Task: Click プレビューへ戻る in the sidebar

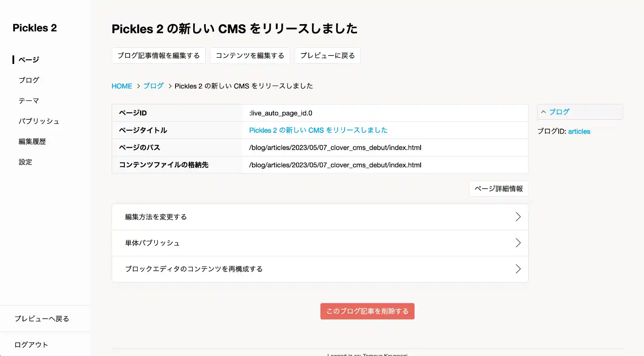Action: tap(42, 319)
